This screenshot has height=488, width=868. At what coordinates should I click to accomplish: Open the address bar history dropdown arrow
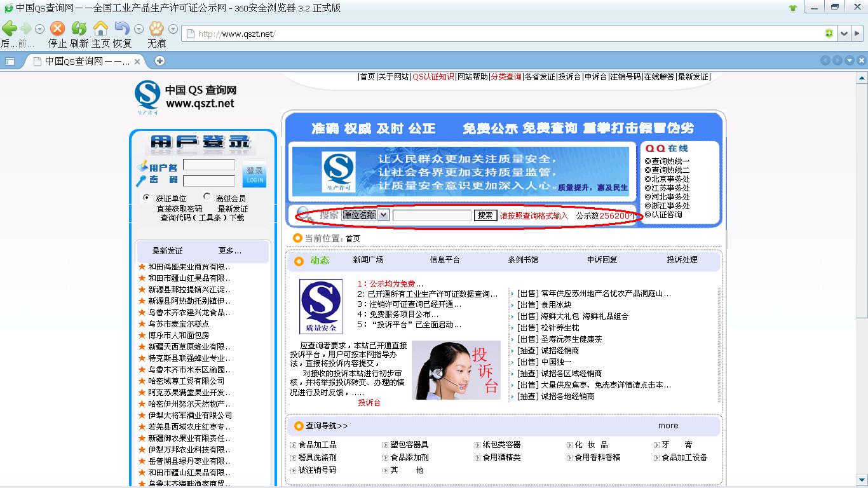pyautogui.click(x=844, y=34)
